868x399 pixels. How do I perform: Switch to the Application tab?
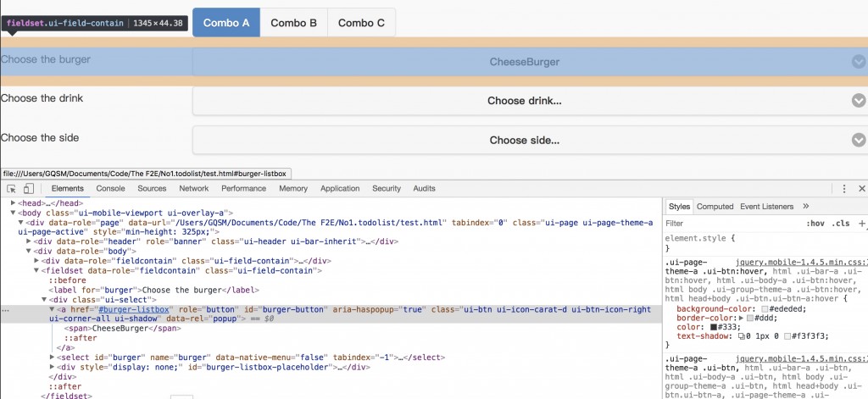(340, 188)
